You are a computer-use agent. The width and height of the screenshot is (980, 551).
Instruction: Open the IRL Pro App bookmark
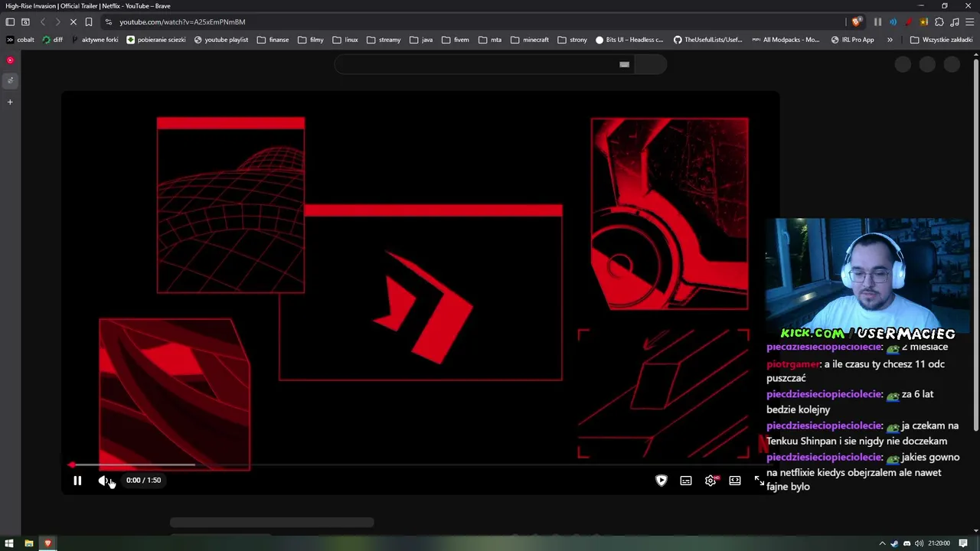click(x=852, y=40)
